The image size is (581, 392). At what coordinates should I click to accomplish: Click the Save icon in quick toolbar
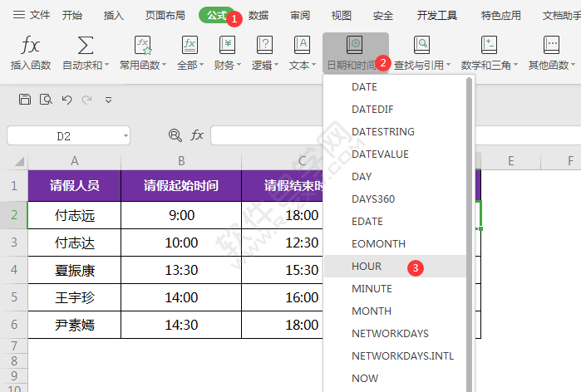point(25,100)
